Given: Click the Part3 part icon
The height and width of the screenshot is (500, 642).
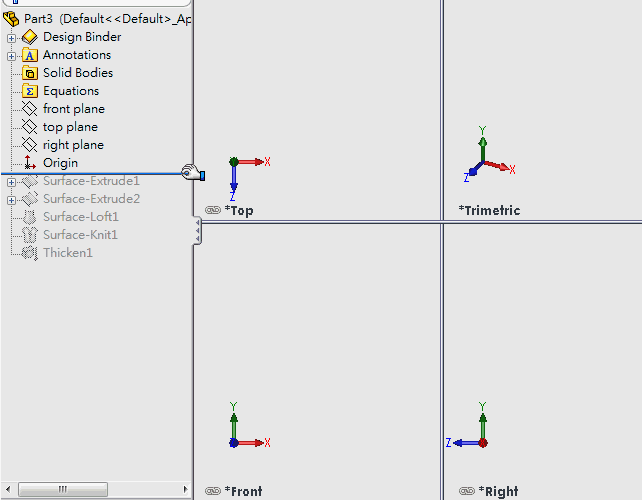Looking at the screenshot, I should 11,19.
